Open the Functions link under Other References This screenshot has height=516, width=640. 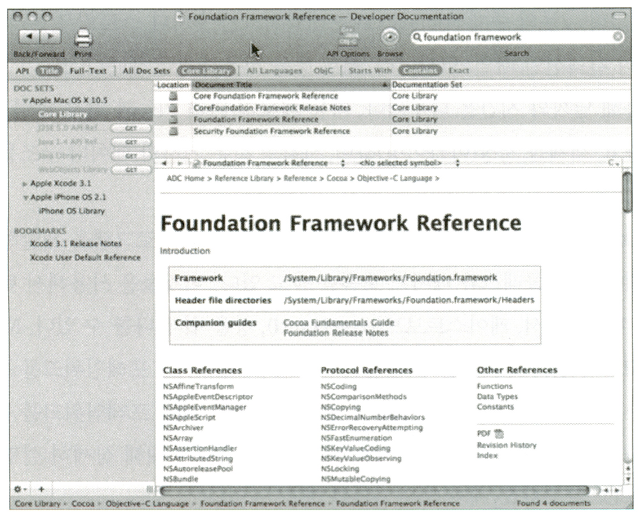[495, 386]
